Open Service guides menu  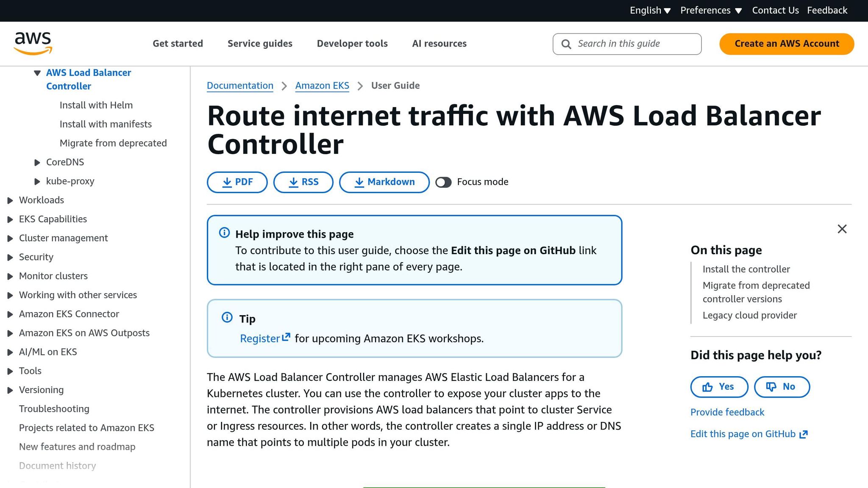pos(260,44)
